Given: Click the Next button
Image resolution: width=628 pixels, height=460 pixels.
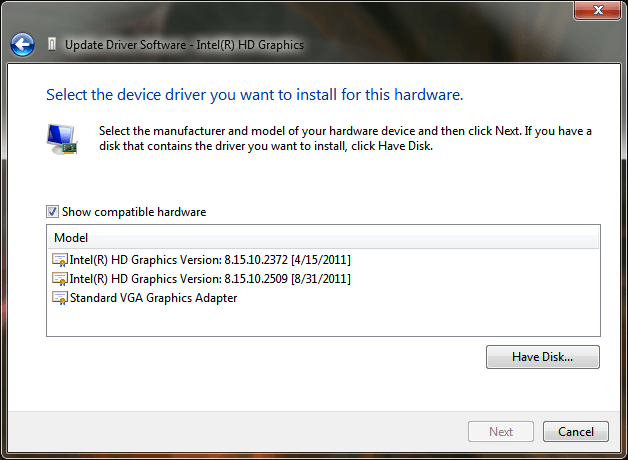Looking at the screenshot, I should (501, 432).
